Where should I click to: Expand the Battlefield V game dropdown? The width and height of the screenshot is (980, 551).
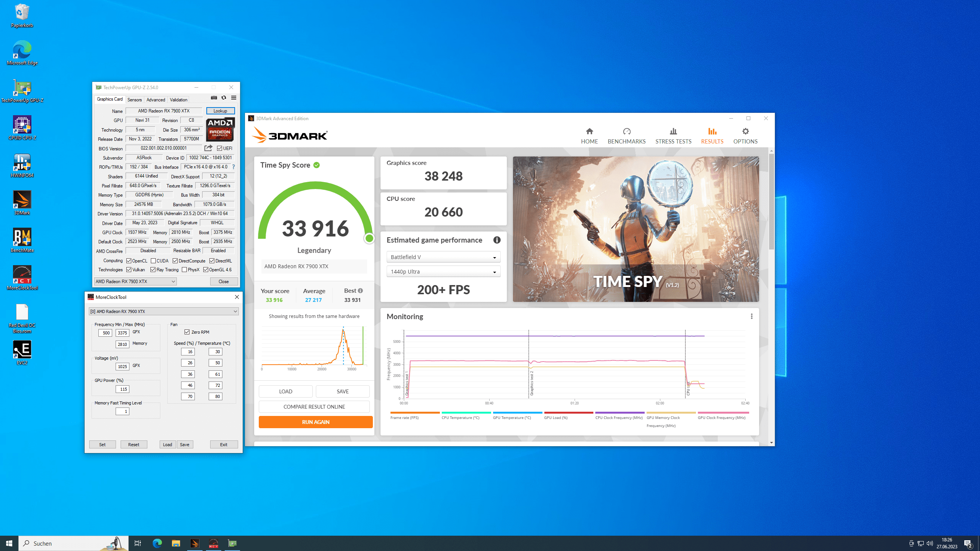pos(443,257)
